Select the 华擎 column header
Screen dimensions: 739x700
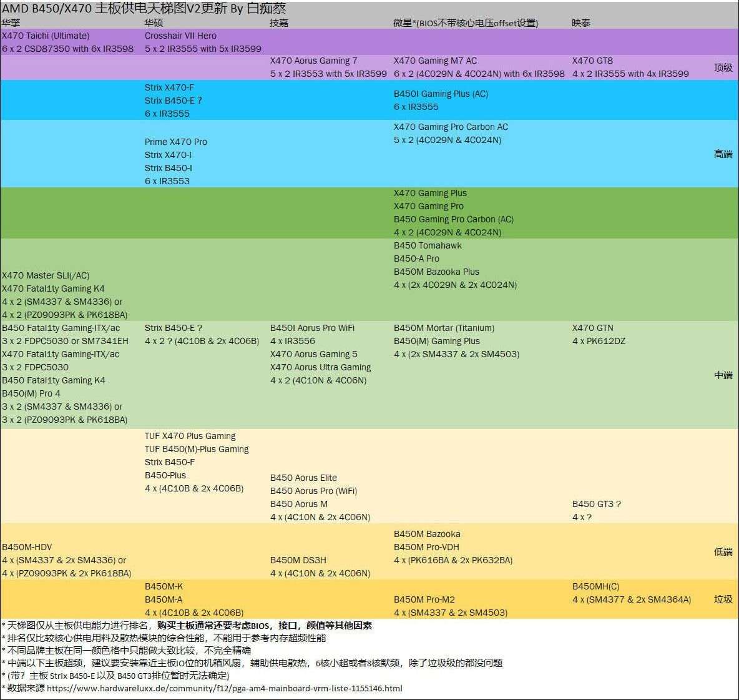click(11, 22)
